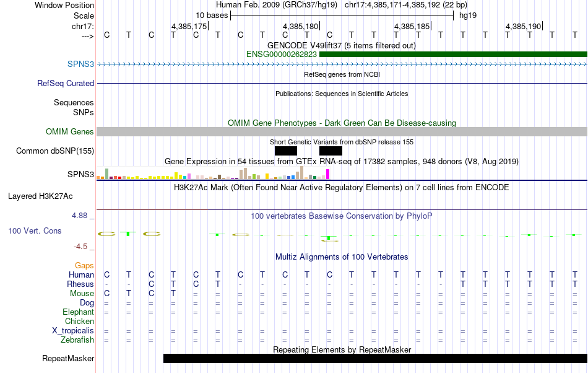This screenshot has height=373, width=588.
Task: Open 100 vertebrates Basewise Conservation by PhyloP title
Action: (341, 216)
